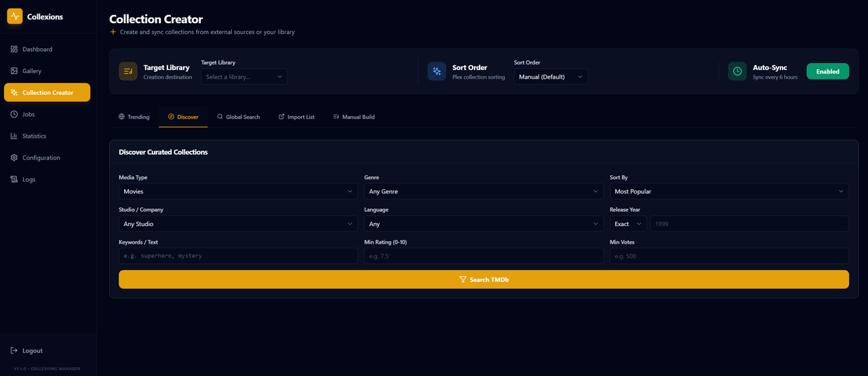
Task: Click the Collexions brand name
Action: coord(45,17)
